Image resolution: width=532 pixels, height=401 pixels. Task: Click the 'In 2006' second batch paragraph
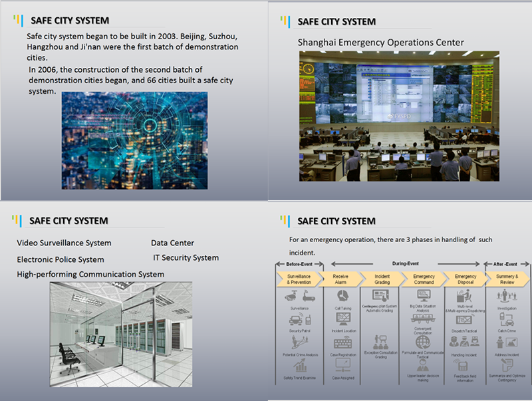pos(130,80)
